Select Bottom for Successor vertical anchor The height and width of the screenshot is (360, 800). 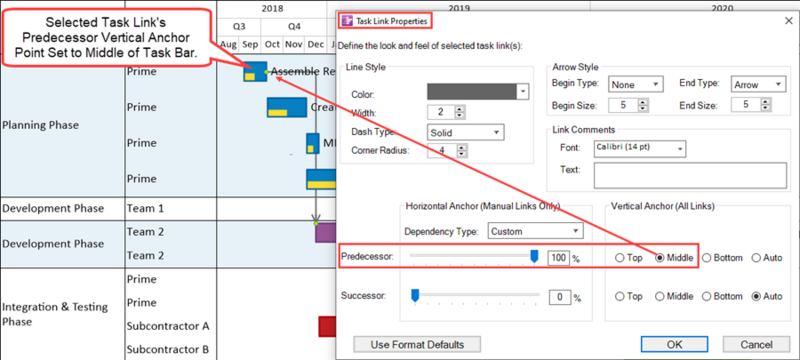707,296
